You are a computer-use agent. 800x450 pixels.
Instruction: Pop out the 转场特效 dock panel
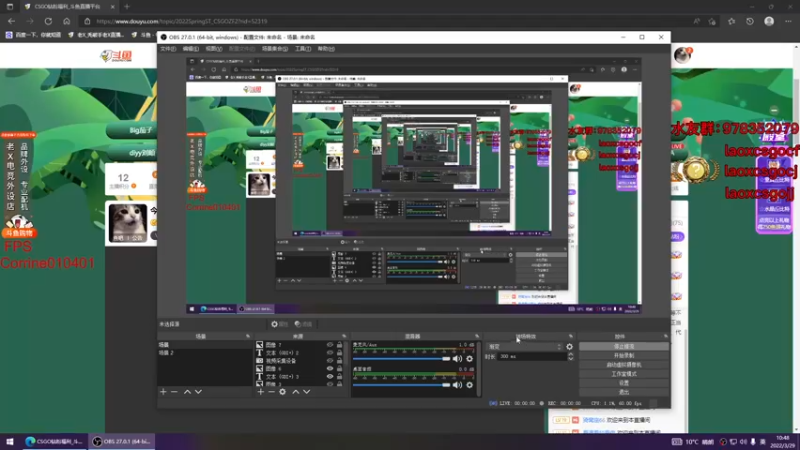click(570, 336)
